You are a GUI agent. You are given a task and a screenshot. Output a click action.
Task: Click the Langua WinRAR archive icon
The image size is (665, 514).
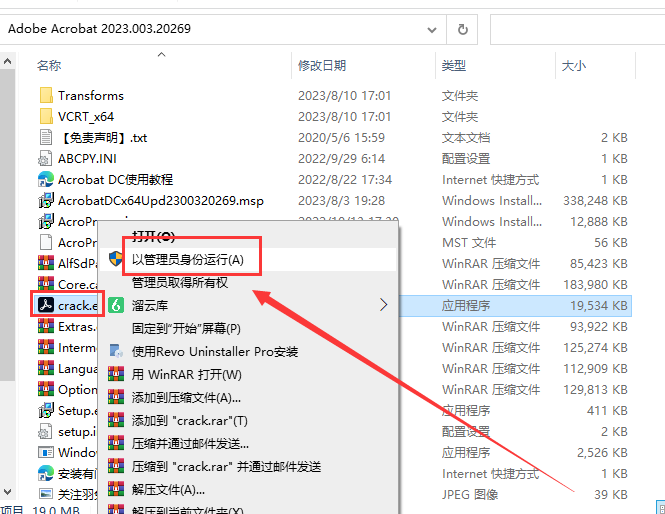46,368
